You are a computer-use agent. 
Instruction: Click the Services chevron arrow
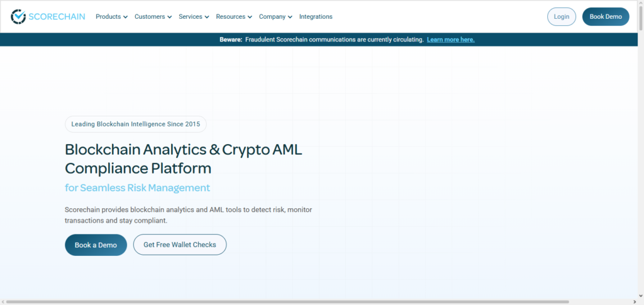click(206, 17)
